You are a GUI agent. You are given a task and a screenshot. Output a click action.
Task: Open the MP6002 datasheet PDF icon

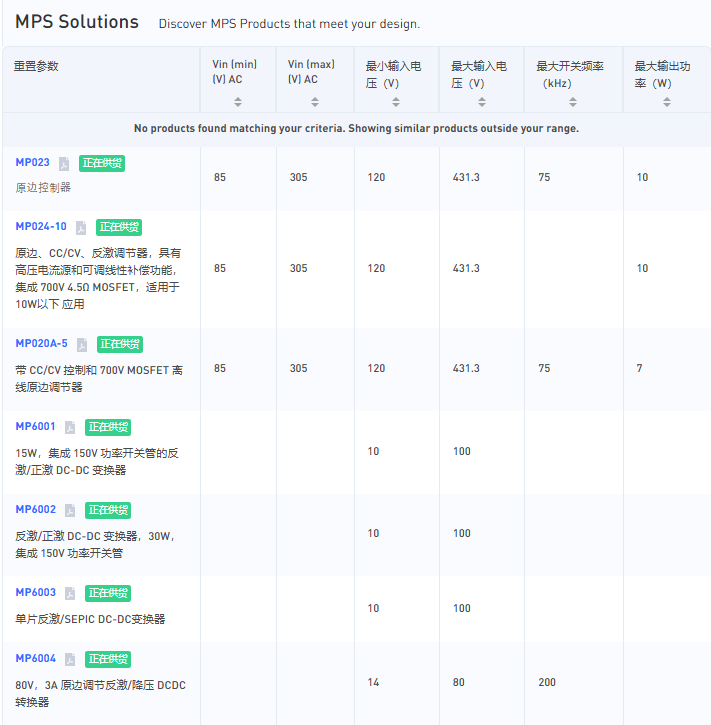click(70, 511)
